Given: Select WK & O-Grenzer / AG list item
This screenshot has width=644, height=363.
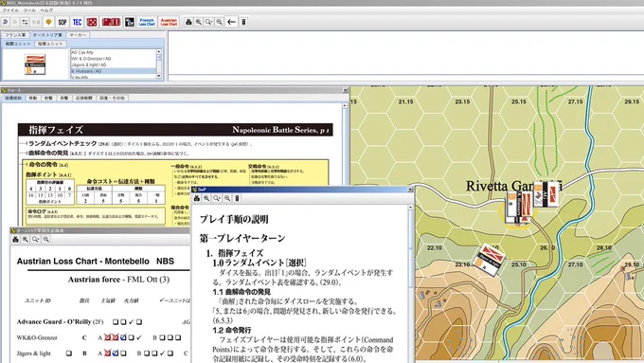Looking at the screenshot, I should 114,59.
